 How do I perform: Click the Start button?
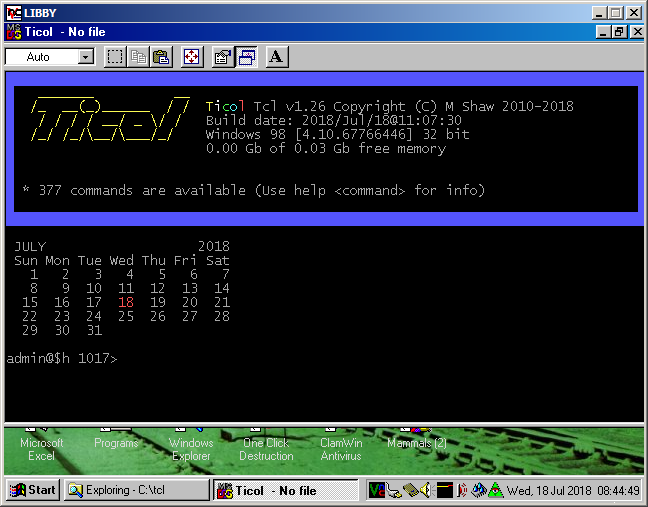click(x=33, y=490)
